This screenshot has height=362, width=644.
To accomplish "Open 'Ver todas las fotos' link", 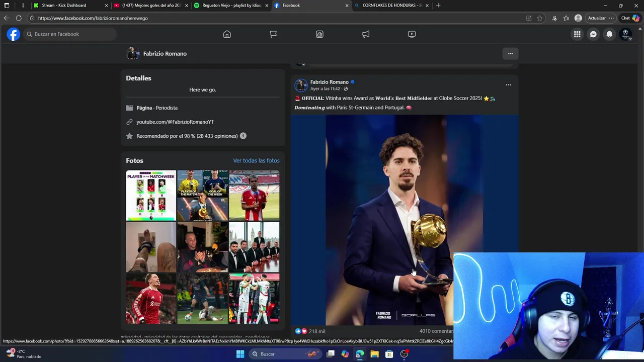I will [x=256, y=160].
